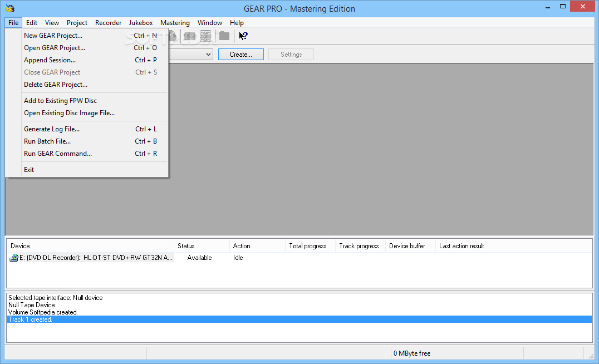Open the Recorder menu

(108, 22)
